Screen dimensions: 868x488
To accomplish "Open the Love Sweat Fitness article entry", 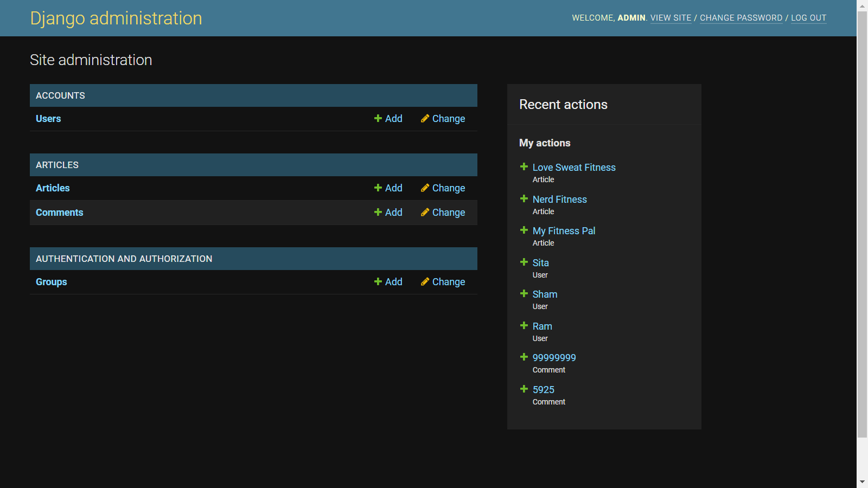I will tap(574, 167).
